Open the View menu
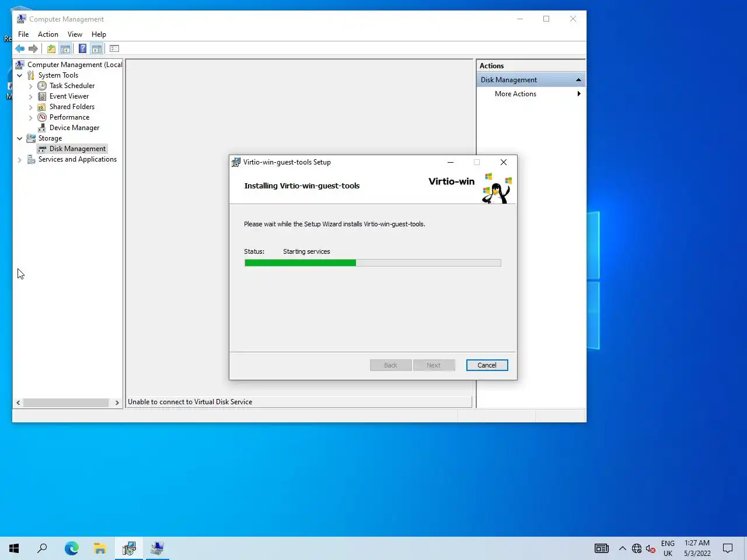 (x=75, y=34)
